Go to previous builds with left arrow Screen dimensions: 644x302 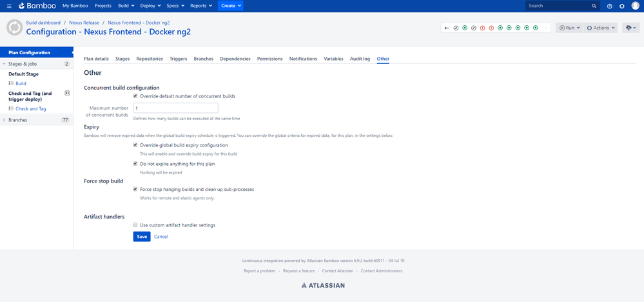447,28
